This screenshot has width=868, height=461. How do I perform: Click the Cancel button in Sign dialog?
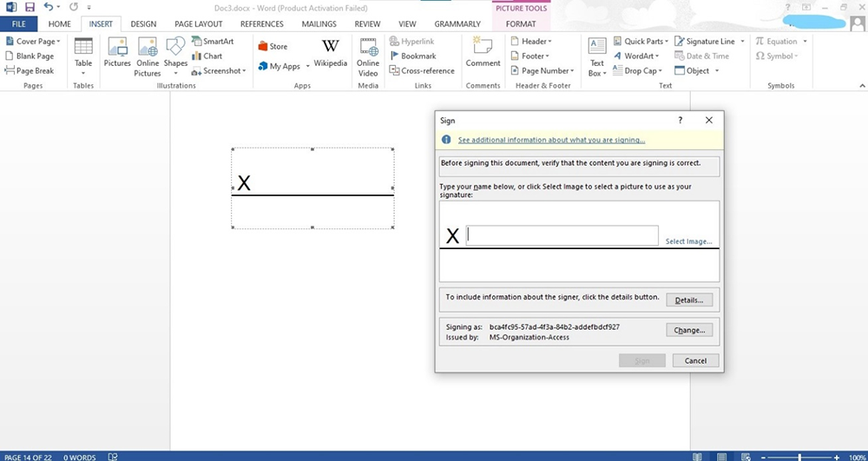pos(695,360)
